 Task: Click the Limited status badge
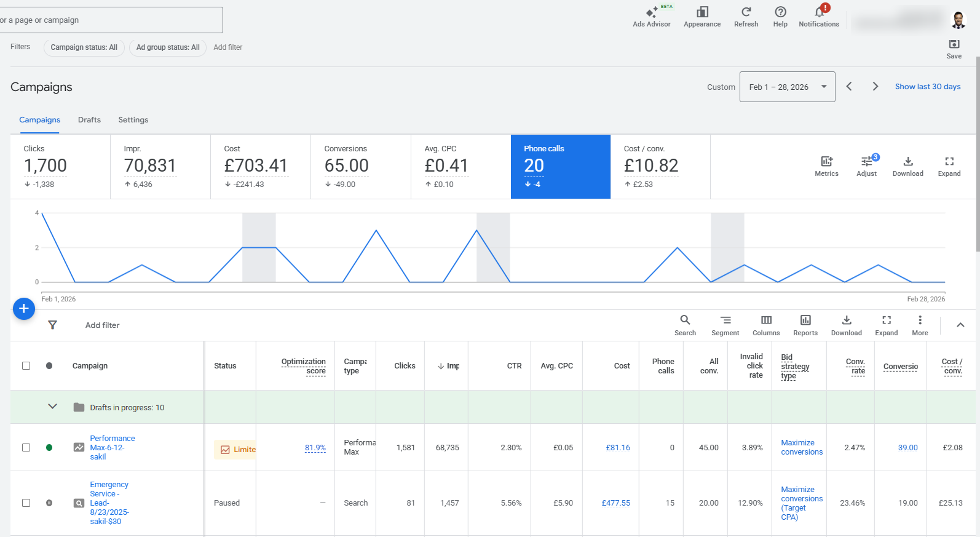pos(235,450)
